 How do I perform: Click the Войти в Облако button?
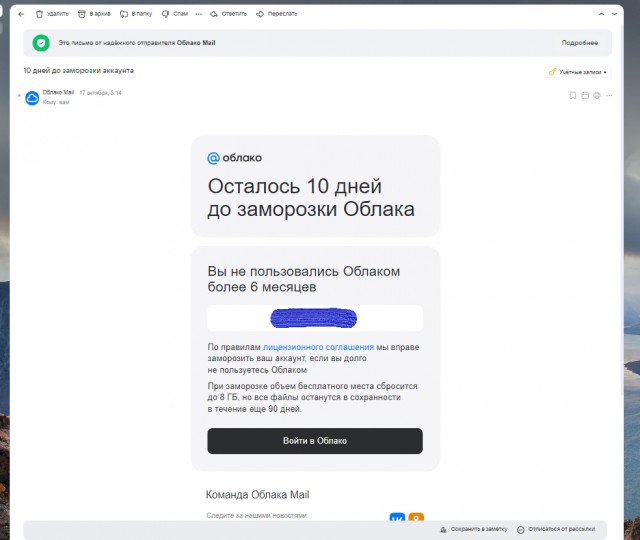point(315,441)
